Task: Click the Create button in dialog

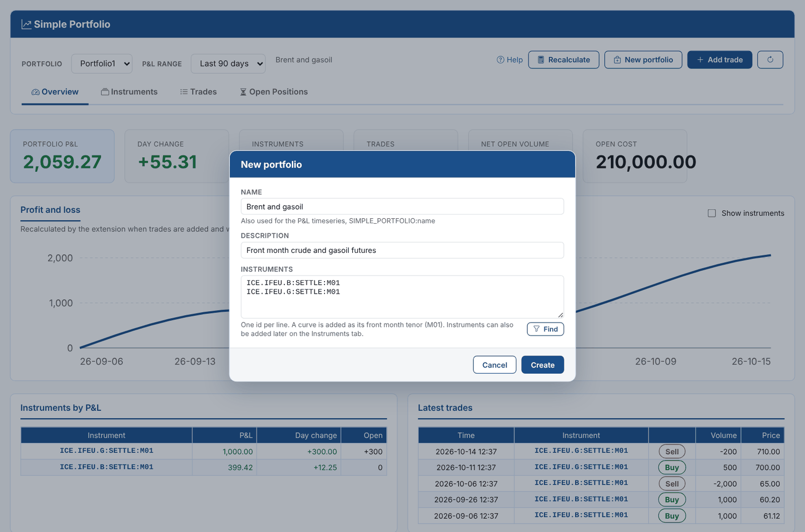Action: click(542, 365)
